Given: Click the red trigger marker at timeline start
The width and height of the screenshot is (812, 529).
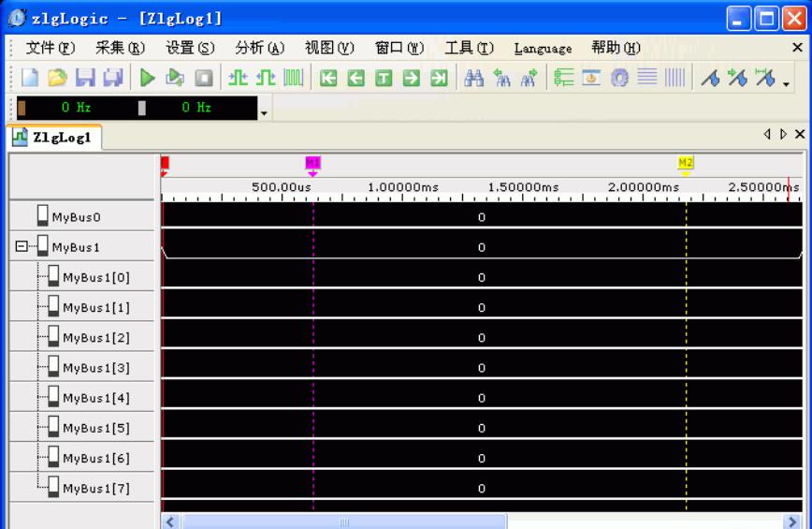Looking at the screenshot, I should [x=165, y=166].
